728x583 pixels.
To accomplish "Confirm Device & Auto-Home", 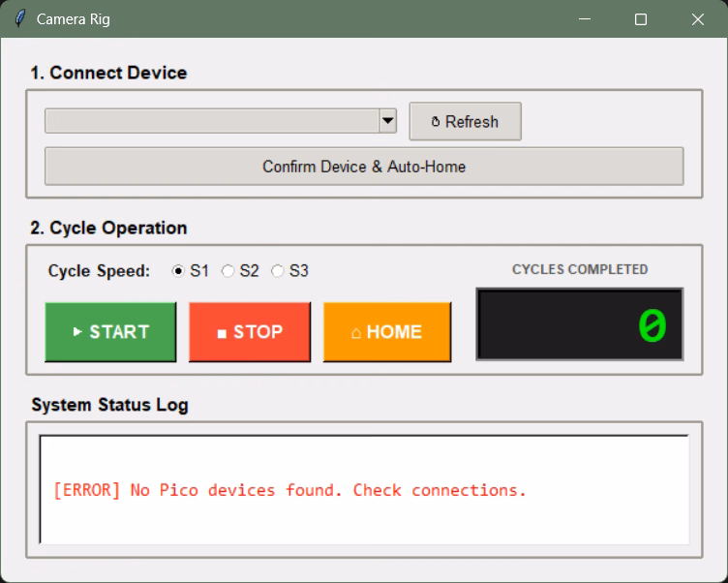I will point(364,167).
